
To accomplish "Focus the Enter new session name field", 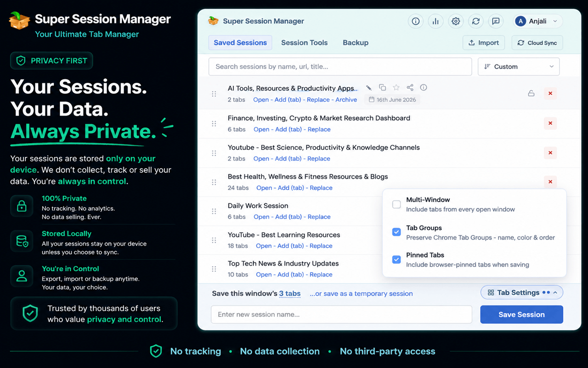I will 341,315.
